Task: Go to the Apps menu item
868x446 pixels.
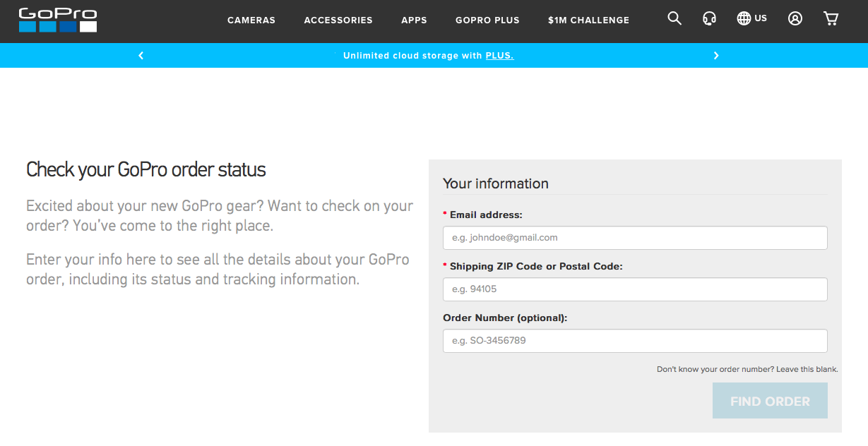Action: pos(414,20)
